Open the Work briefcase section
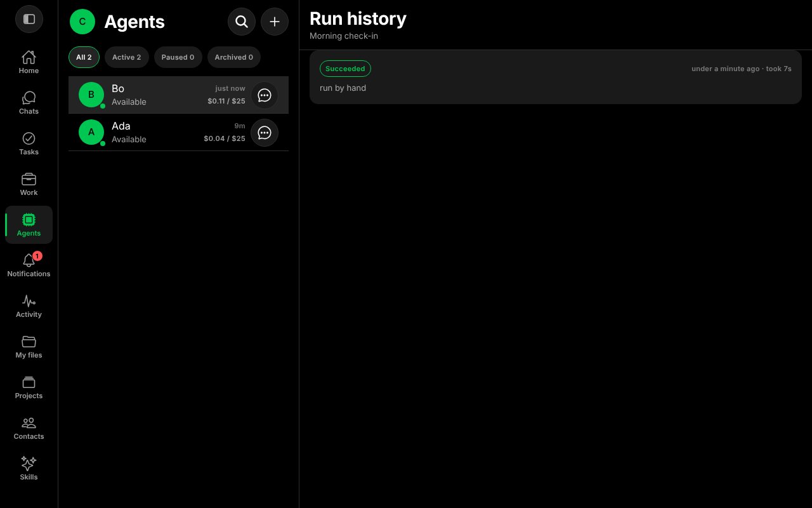 (x=29, y=184)
